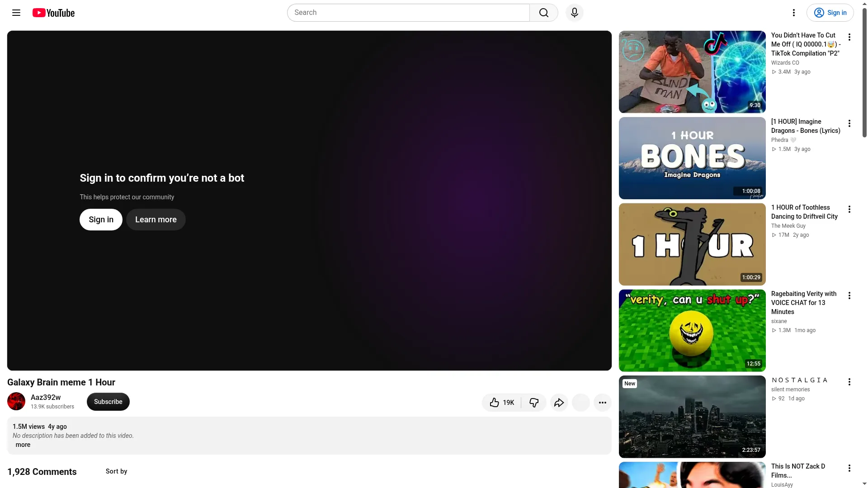The image size is (868, 488).
Task: Click title 'Ragebaiting Verity with VOICE CHAT'
Action: [x=804, y=303]
